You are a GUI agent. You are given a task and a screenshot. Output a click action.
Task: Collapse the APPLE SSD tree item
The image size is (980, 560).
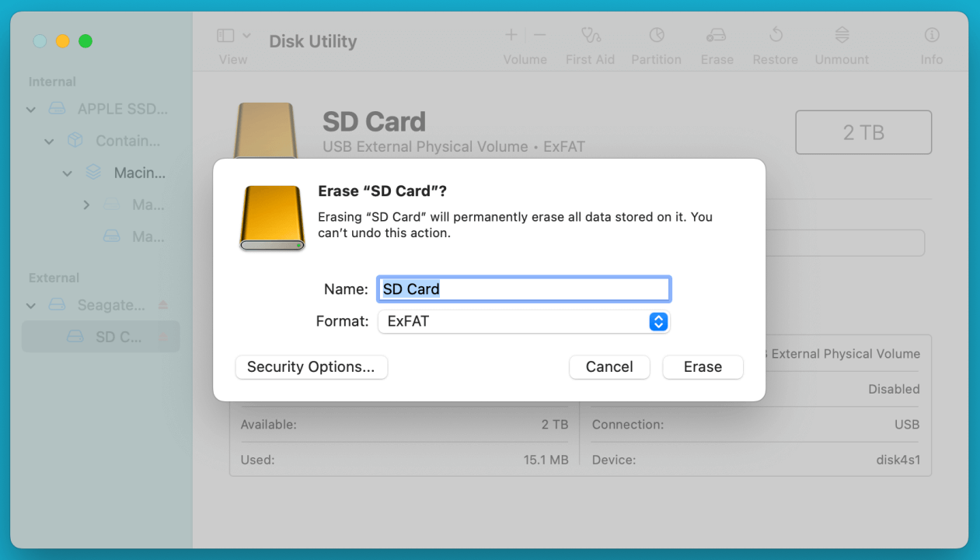(x=30, y=109)
